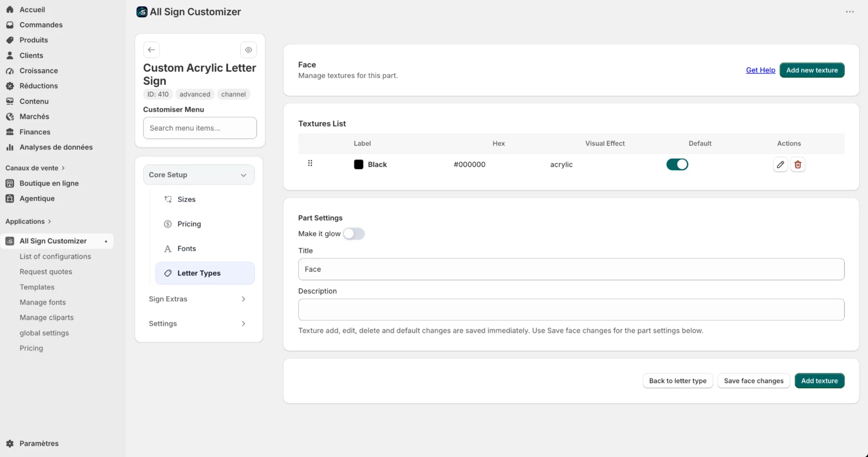Screen dimensions: 868x457
Task: Click Back to letter type button
Action: pos(678,381)
